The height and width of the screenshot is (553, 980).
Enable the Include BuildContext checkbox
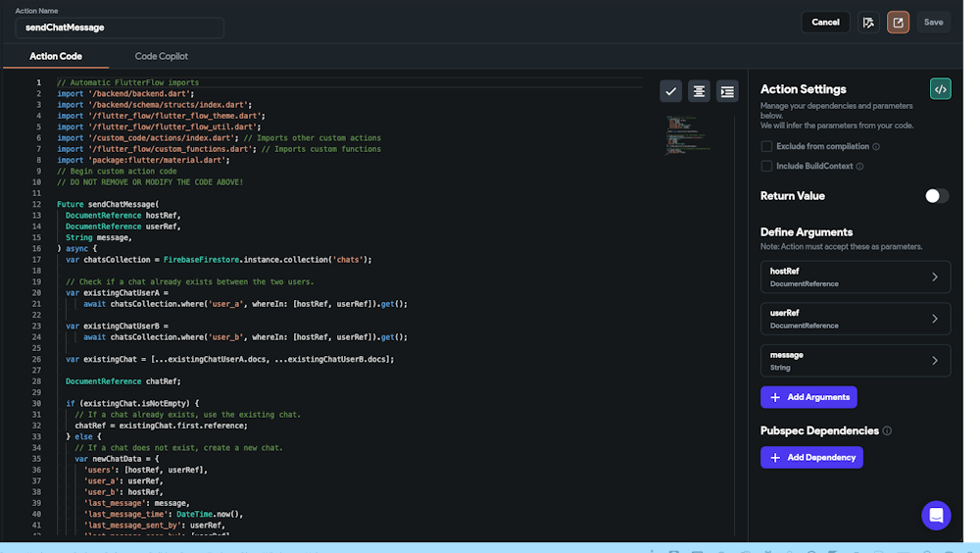(766, 167)
